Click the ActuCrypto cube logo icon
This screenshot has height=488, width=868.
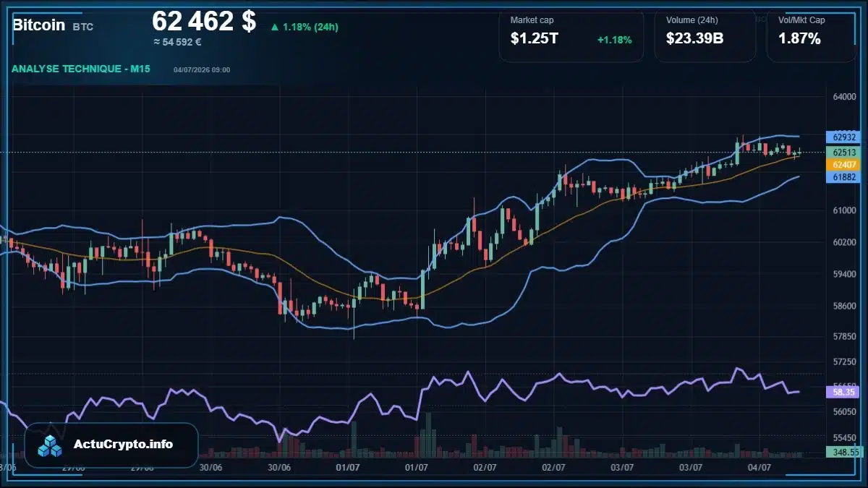point(51,445)
